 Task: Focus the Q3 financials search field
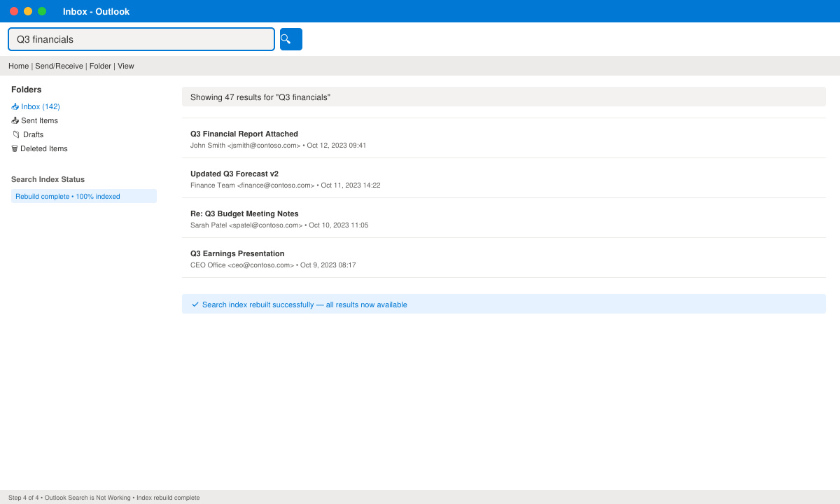[x=141, y=39]
